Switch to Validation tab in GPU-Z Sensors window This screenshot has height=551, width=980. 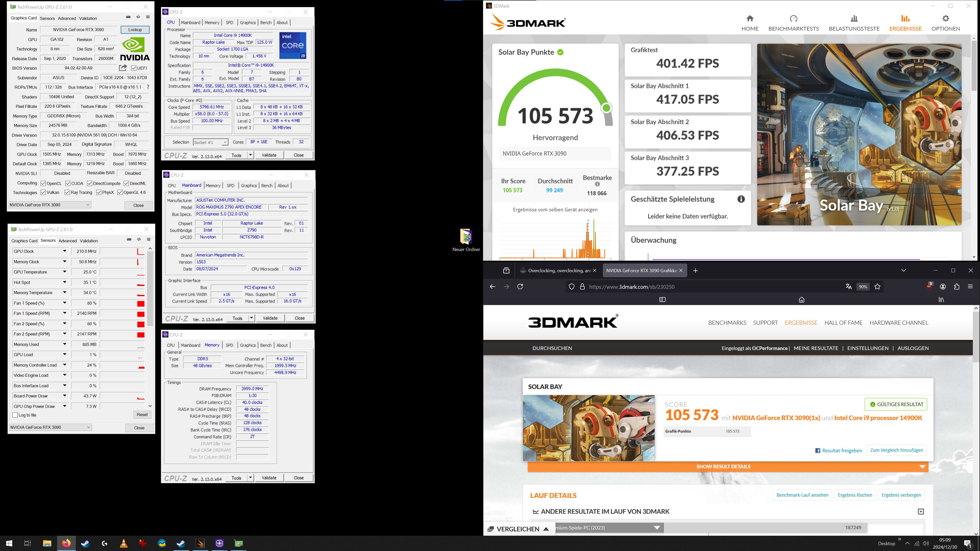[x=89, y=241]
